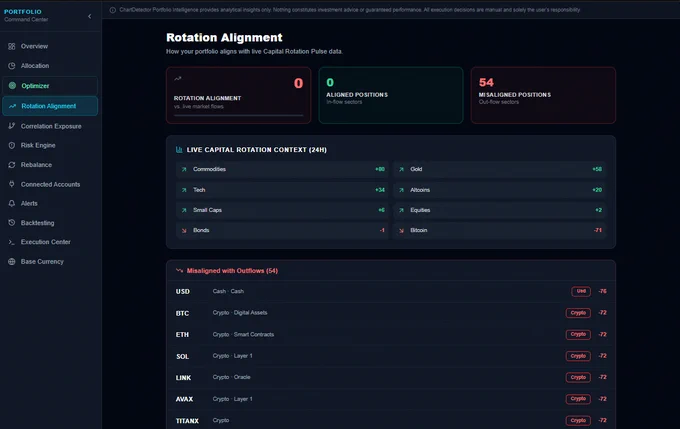Click the Altcoins inflow arrow icon

[401, 190]
